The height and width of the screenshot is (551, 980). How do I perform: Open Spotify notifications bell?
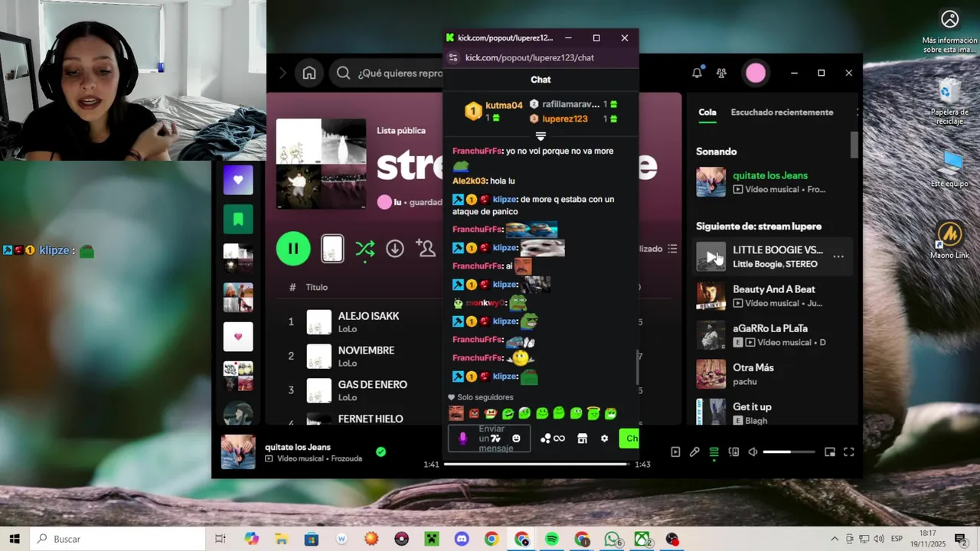click(x=697, y=73)
